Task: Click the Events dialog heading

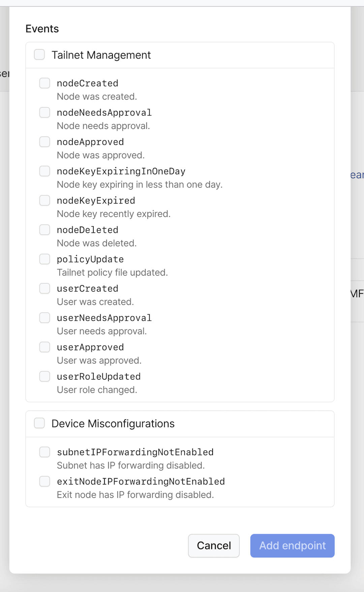Action: coord(42,29)
